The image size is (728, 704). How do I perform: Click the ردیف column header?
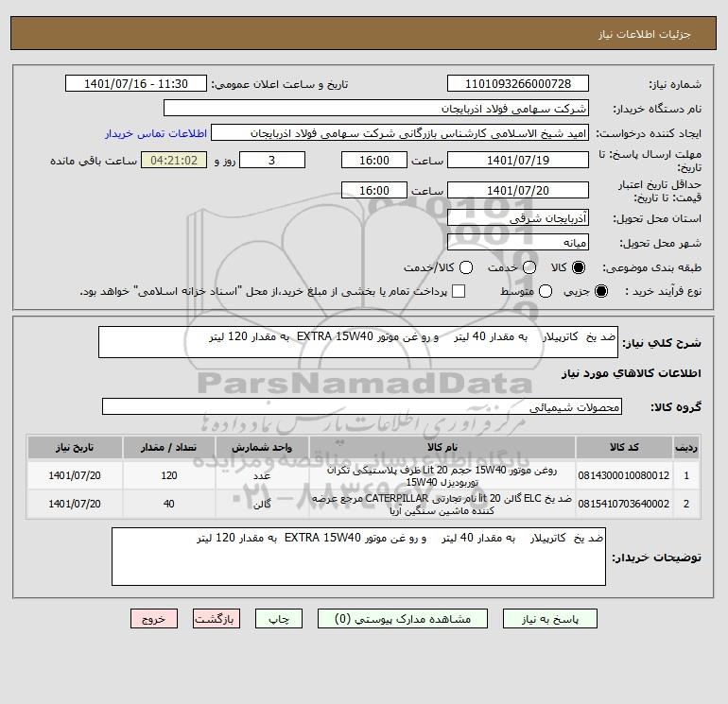686,447
